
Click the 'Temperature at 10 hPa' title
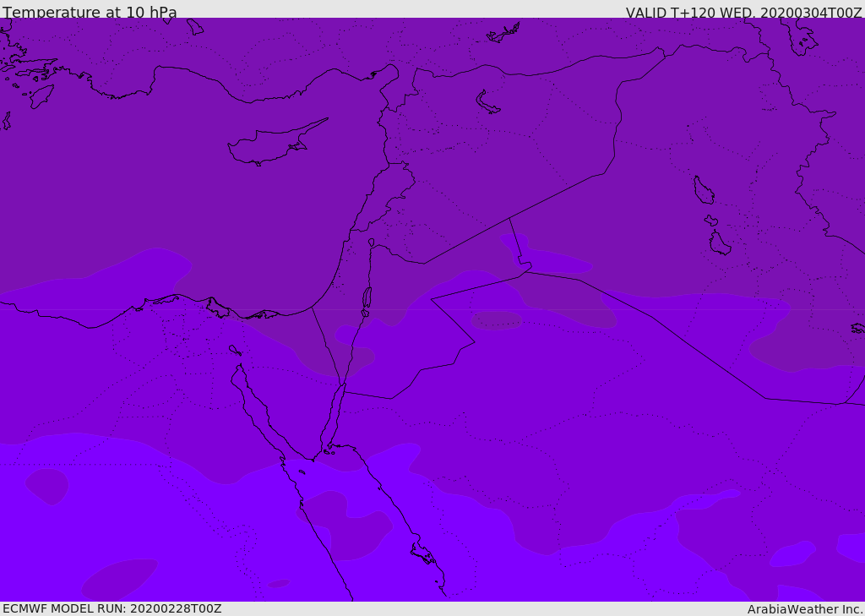tap(90, 12)
